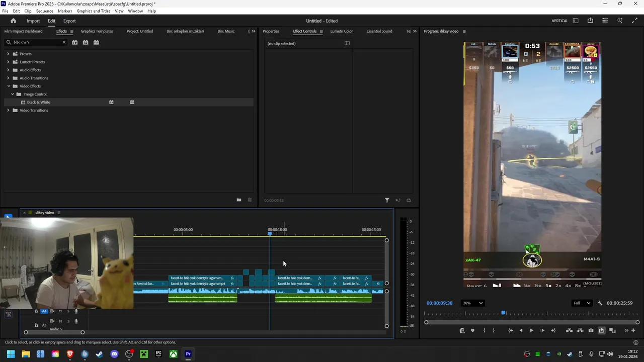Collapse the Image Control folder
Viewport: 644px width, 362px height.
point(13,94)
